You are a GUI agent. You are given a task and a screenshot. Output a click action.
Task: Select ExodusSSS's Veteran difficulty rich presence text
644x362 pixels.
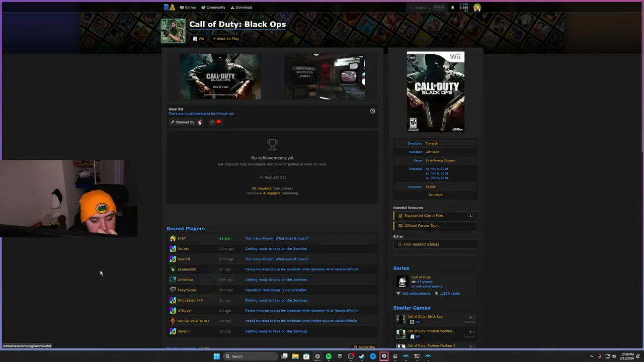tap(302, 269)
